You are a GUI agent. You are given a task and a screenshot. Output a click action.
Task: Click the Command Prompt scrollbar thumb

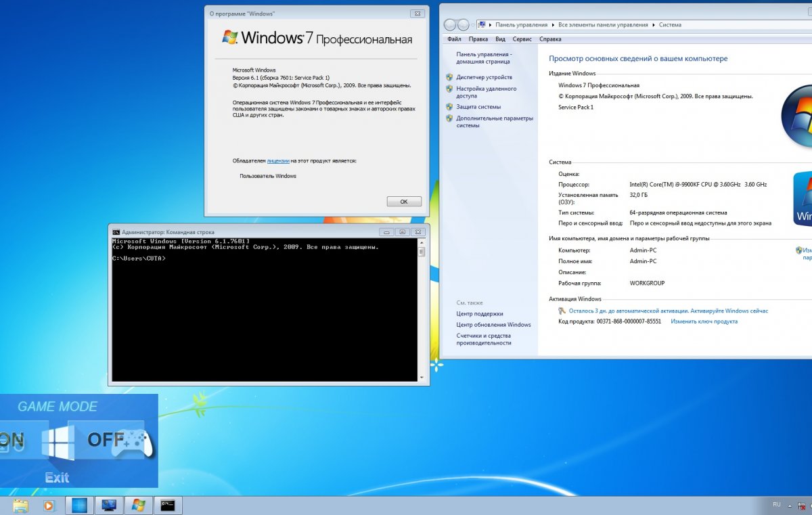tap(422, 252)
